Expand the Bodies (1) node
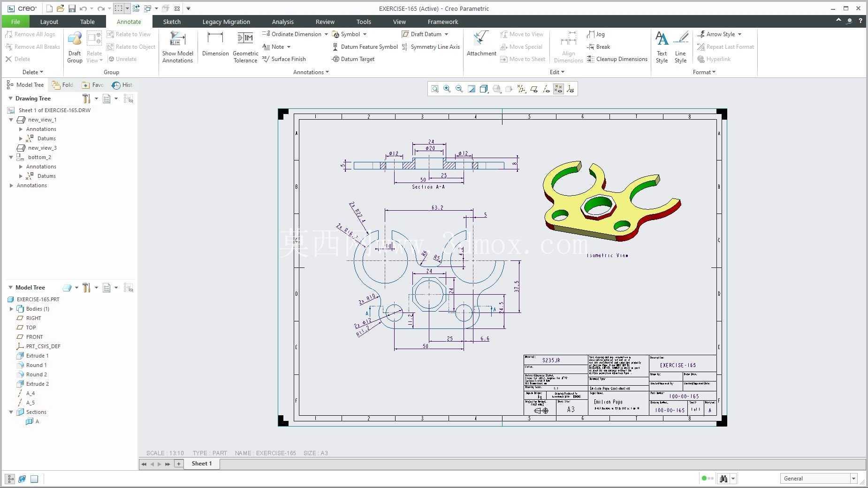 point(11,309)
